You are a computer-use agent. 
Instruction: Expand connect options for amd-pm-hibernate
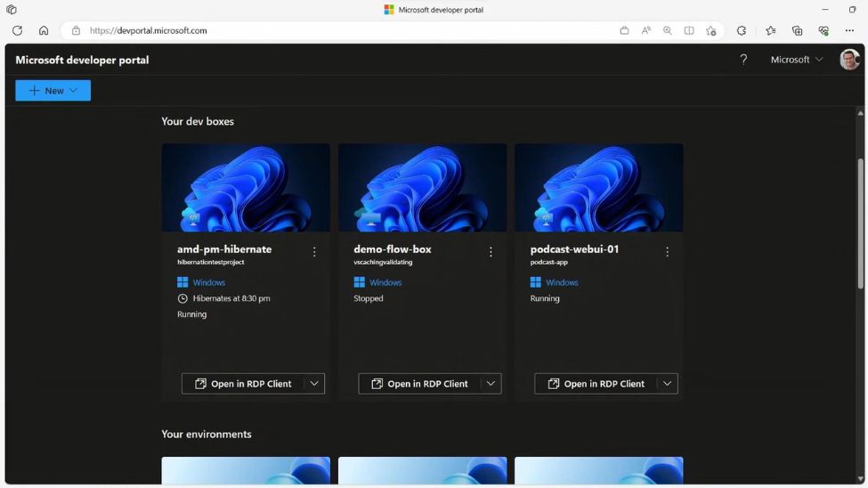coord(314,383)
